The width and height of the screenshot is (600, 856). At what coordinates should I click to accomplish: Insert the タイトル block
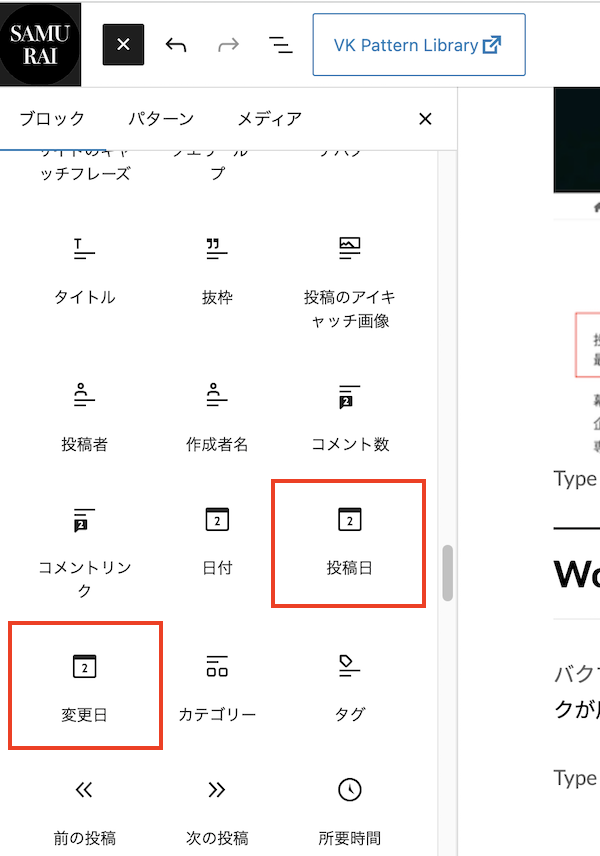[x=85, y=272]
